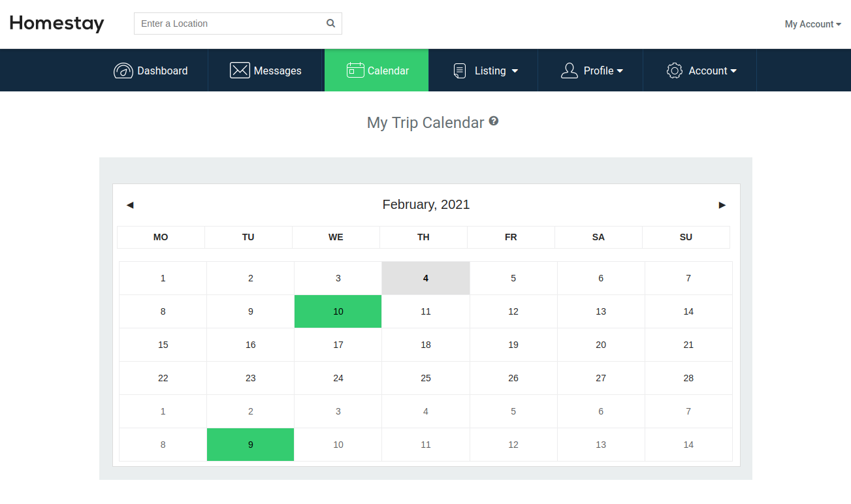This screenshot has width=851, height=504.
Task: Open the help tooltip next to My Trip Calendar
Action: coord(494,121)
